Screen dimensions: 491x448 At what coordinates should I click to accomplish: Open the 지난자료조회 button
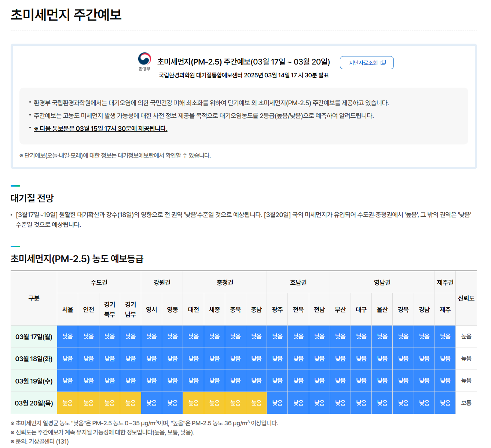coord(366,62)
